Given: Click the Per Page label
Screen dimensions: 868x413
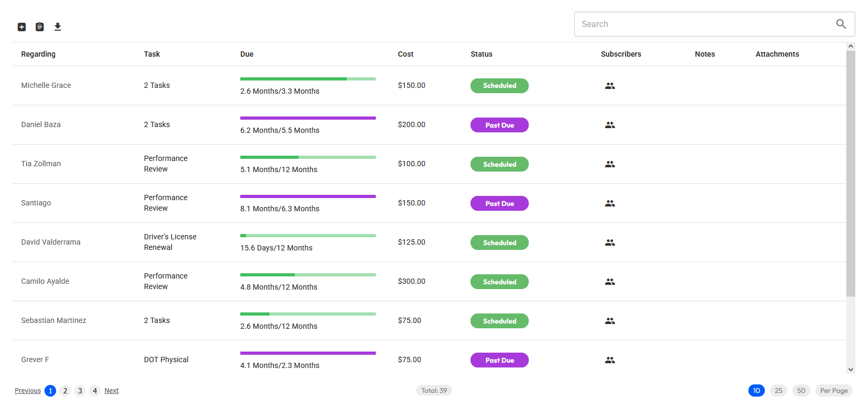Looking at the screenshot, I should pyautogui.click(x=834, y=391).
